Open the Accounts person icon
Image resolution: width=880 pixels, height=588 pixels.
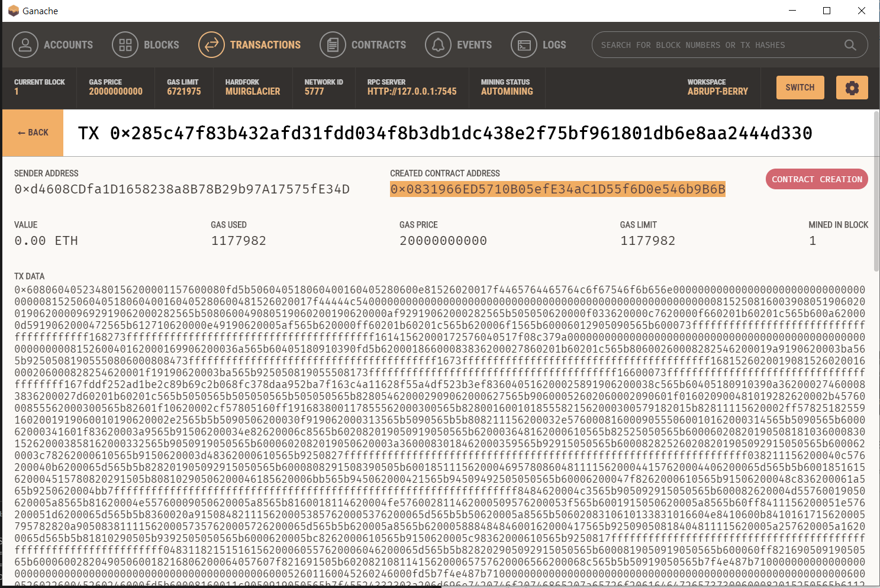pyautogui.click(x=25, y=45)
